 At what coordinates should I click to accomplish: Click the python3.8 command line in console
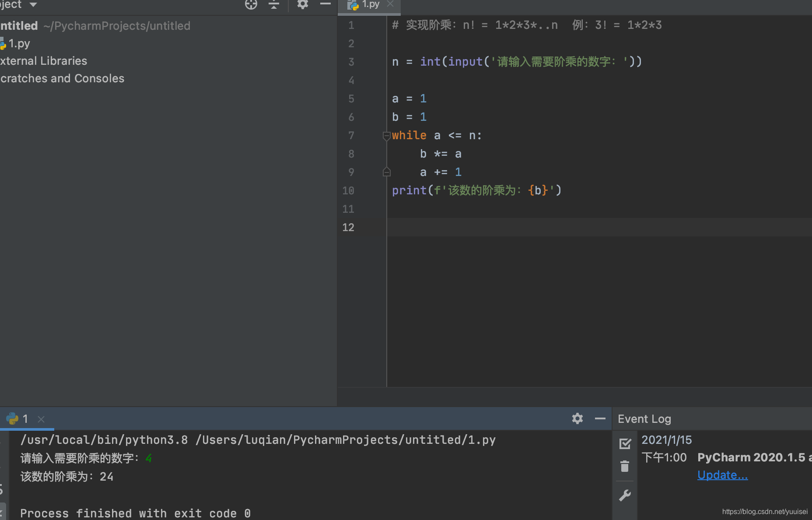pyautogui.click(x=258, y=440)
